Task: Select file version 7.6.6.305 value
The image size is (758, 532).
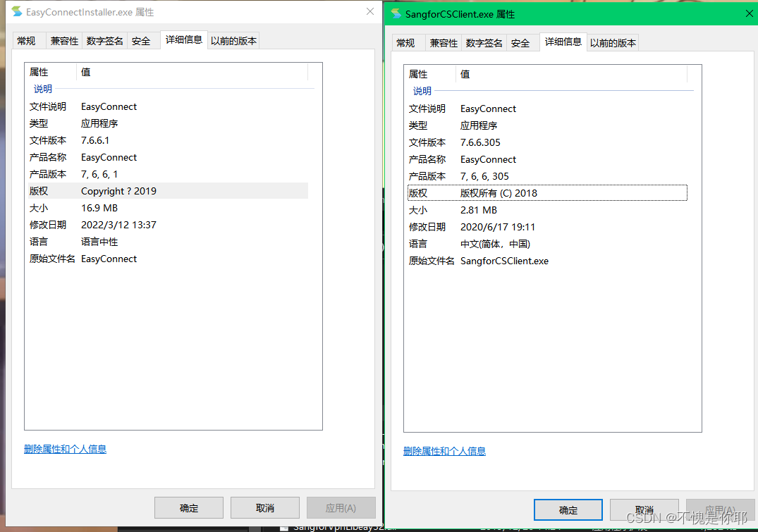Action: [x=480, y=142]
